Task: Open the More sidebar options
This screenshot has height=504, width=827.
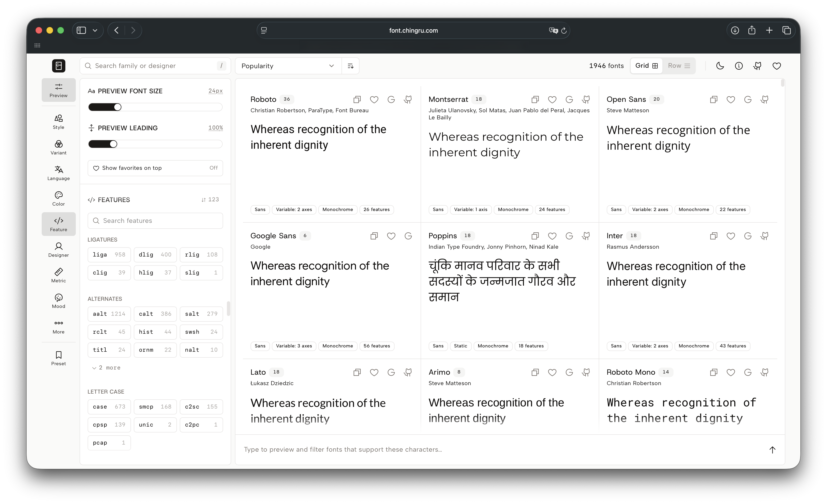Action: (x=58, y=326)
